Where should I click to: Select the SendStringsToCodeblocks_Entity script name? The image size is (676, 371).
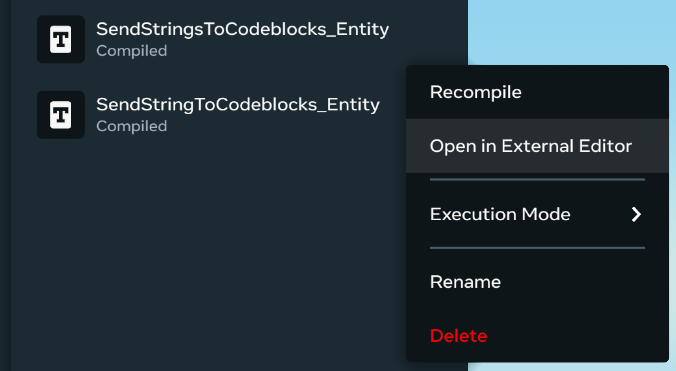pyautogui.click(x=242, y=29)
